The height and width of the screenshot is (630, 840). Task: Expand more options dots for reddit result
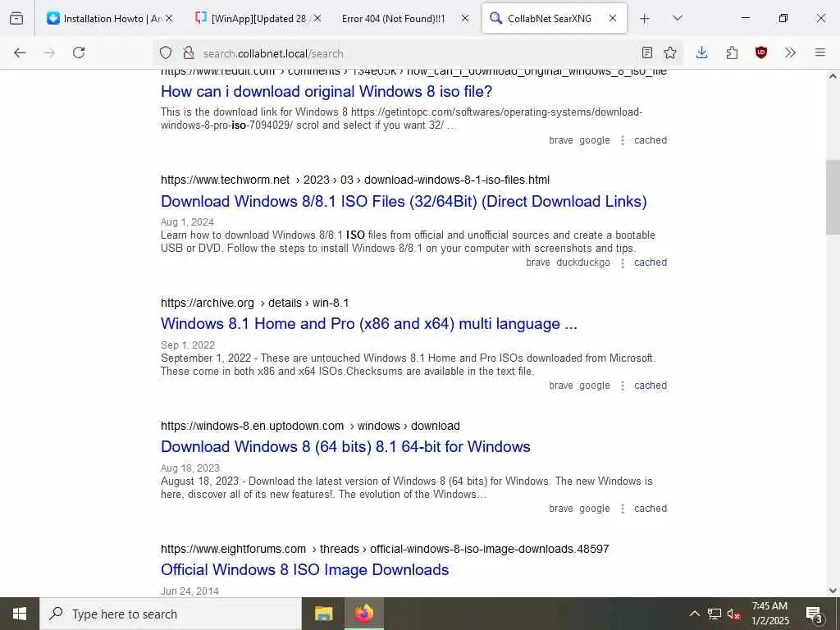623,140
